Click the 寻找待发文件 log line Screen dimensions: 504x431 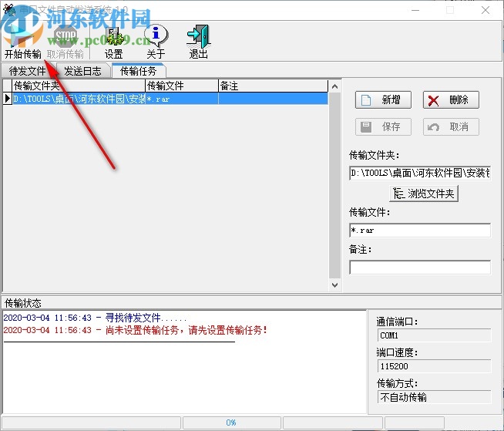coord(95,318)
